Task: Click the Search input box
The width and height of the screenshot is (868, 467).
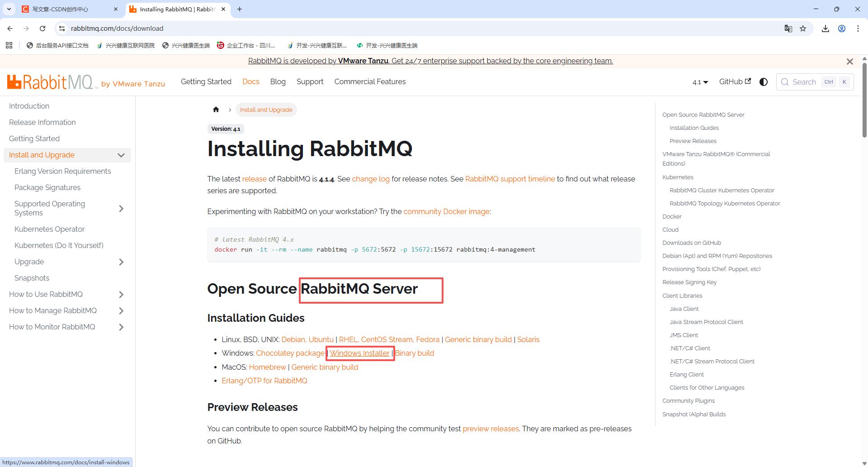Action: coord(815,82)
